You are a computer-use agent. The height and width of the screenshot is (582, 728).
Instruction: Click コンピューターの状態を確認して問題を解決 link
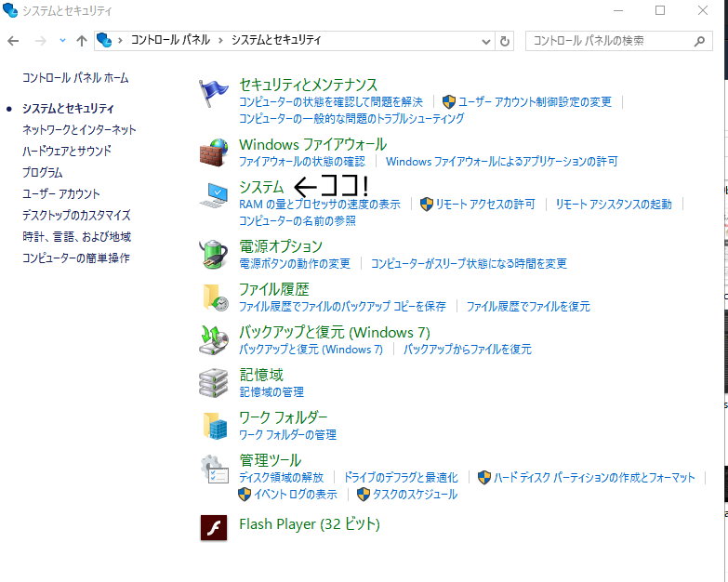pyautogui.click(x=331, y=101)
